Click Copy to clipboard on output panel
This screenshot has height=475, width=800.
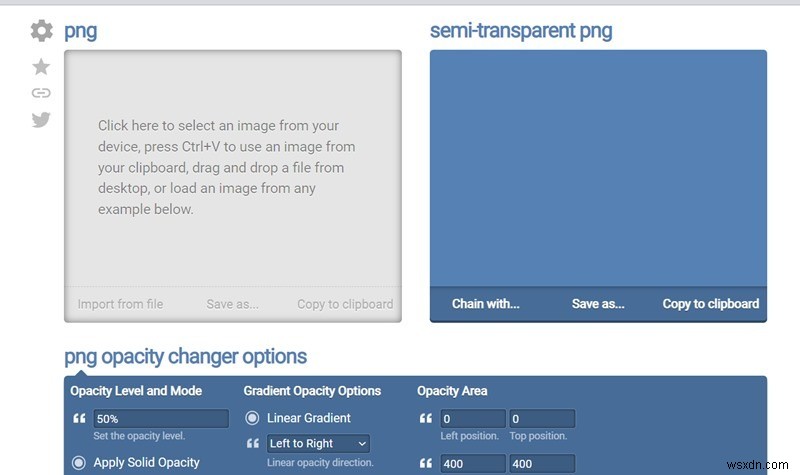point(711,304)
